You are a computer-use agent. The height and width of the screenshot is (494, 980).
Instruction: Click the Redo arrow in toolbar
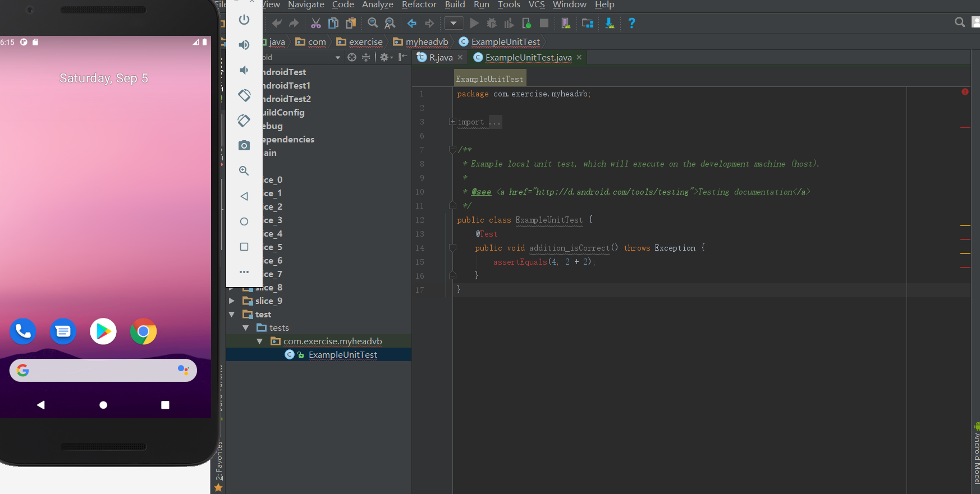pyautogui.click(x=294, y=23)
